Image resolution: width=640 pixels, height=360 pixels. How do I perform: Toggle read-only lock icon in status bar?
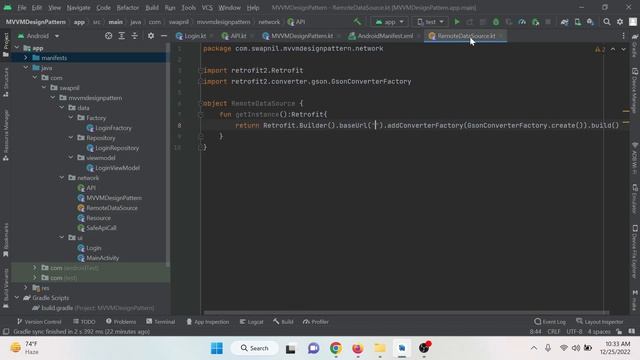[x=619, y=331]
